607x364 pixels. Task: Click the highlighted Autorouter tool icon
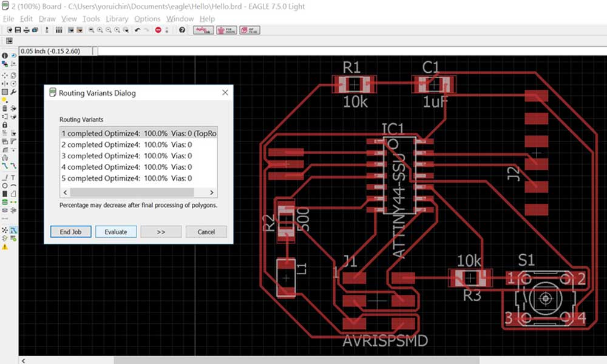point(13,230)
